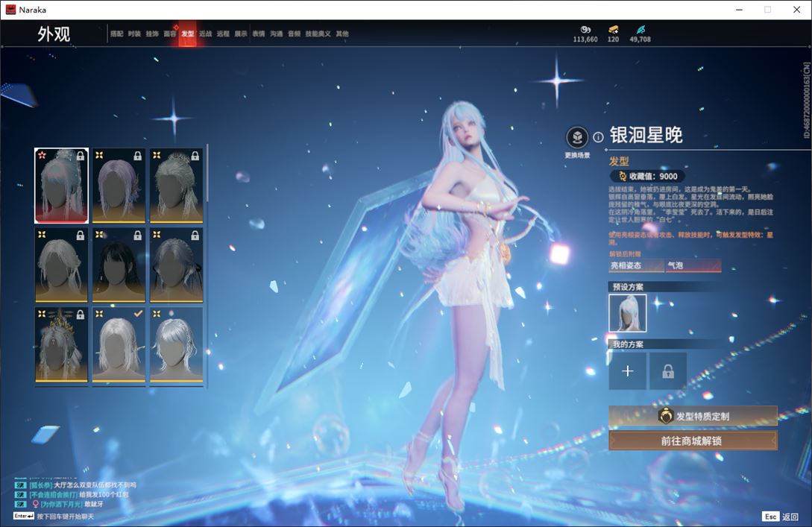The width and height of the screenshot is (812, 527).
Task: Close the Naraka window
Action: click(796, 10)
